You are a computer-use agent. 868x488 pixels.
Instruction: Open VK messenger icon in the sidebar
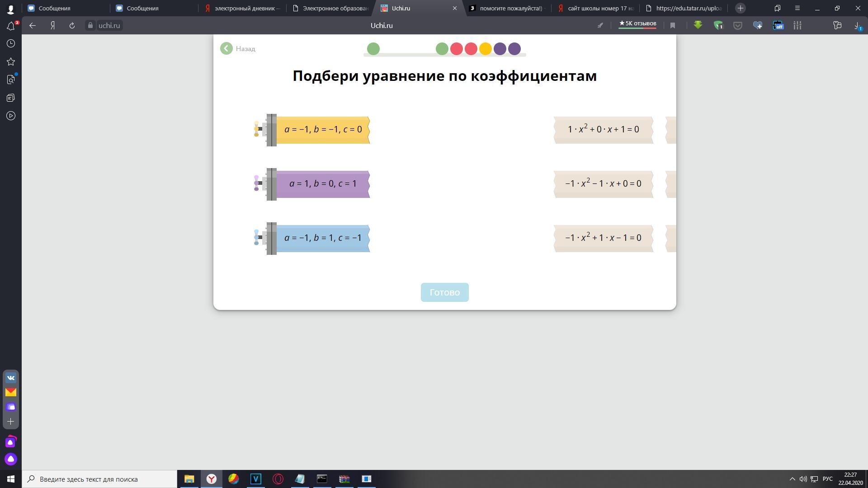point(11,378)
